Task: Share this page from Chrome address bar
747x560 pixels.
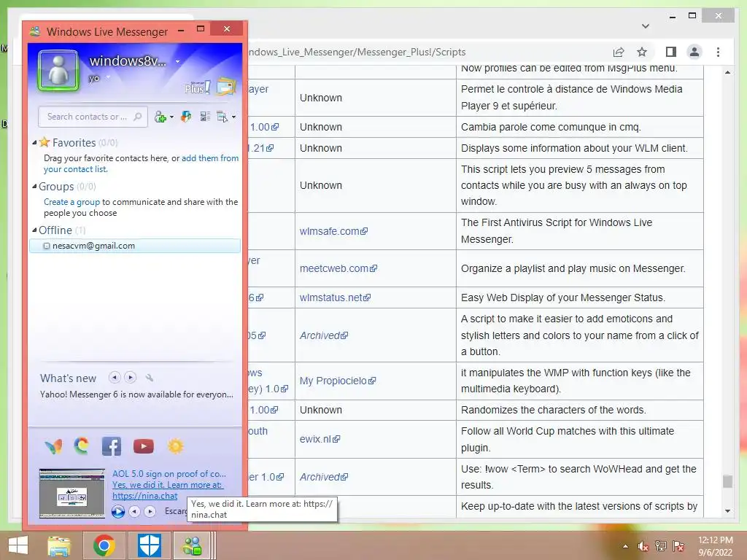Action: (x=619, y=52)
